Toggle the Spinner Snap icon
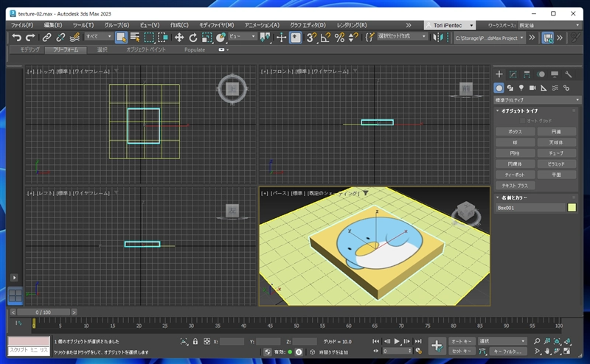This screenshot has height=364, width=590. 353,38
